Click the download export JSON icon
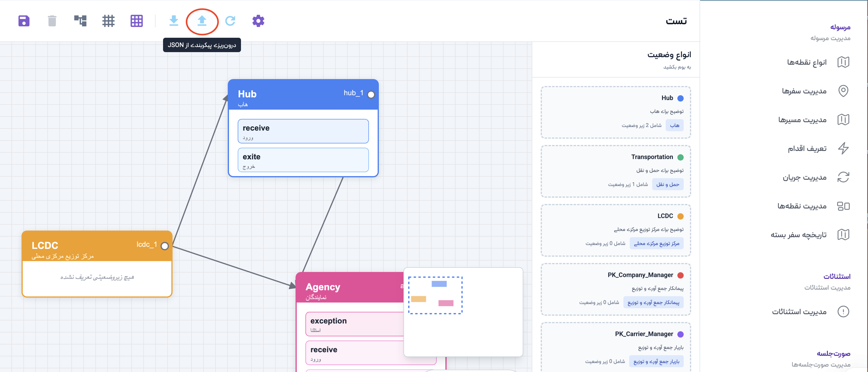The height and width of the screenshot is (372, 868). coord(174,21)
